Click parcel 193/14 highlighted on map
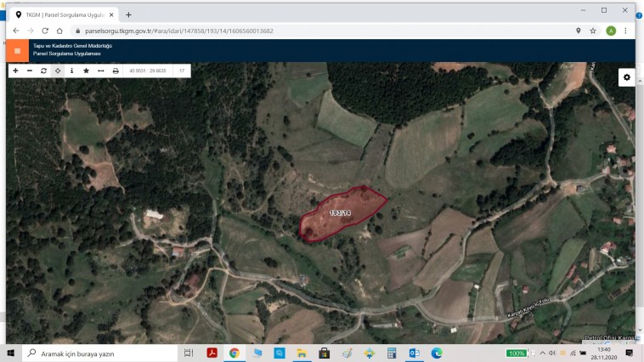Viewport: 644px width, 362px height. pyautogui.click(x=340, y=214)
